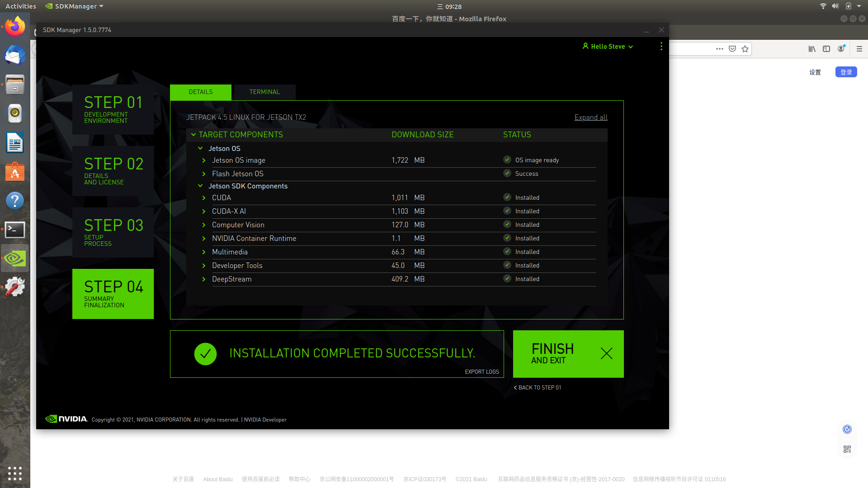Click the Expand all link
868x488 pixels.
pos(590,117)
